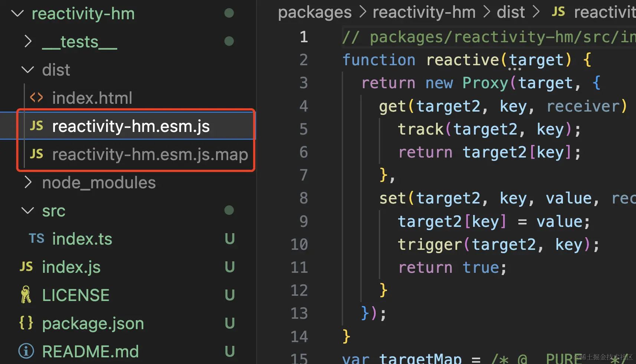Image resolution: width=636 pixels, height=364 pixels.
Task: Click the info icon beside README.md
Action: tap(26, 351)
